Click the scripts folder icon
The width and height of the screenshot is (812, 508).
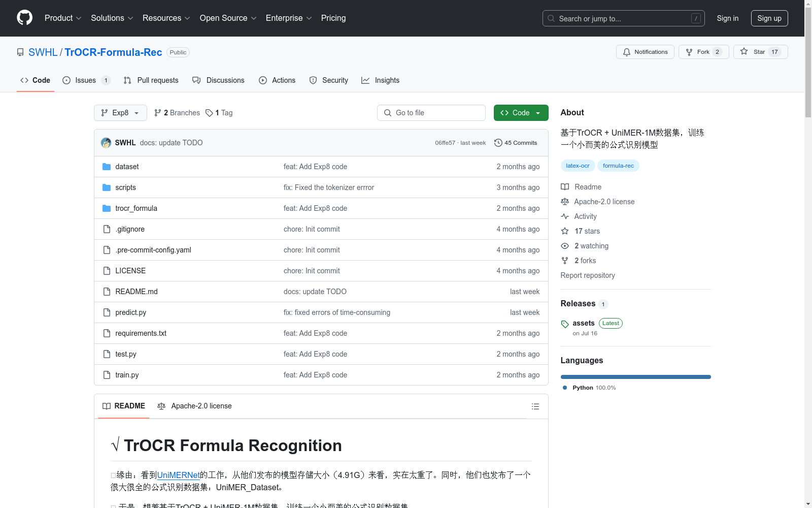(107, 187)
